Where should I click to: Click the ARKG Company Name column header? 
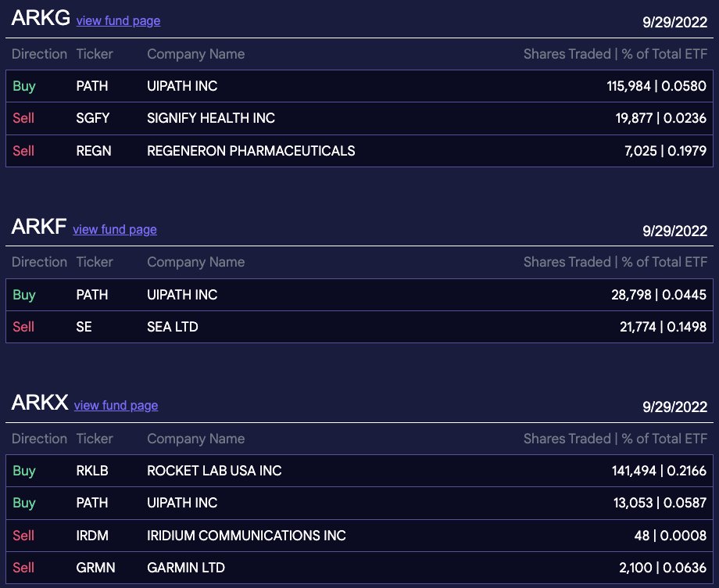196,54
